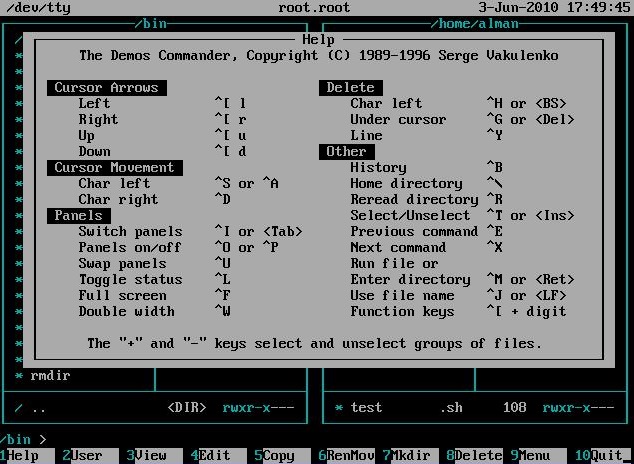Click the 'Home directory' help entry
The width and height of the screenshot is (634, 464).
406,183
